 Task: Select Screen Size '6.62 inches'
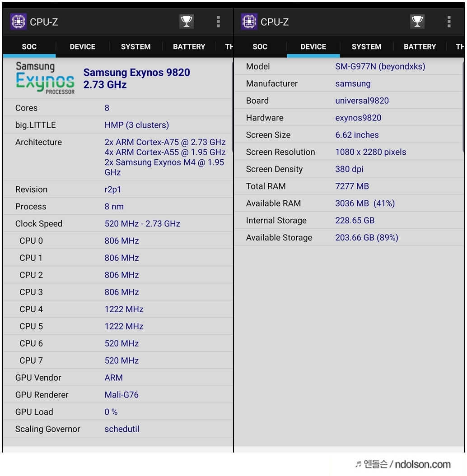coord(357,135)
